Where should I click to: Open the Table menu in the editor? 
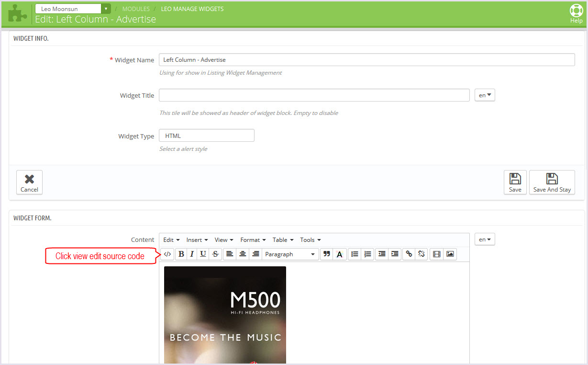click(283, 240)
